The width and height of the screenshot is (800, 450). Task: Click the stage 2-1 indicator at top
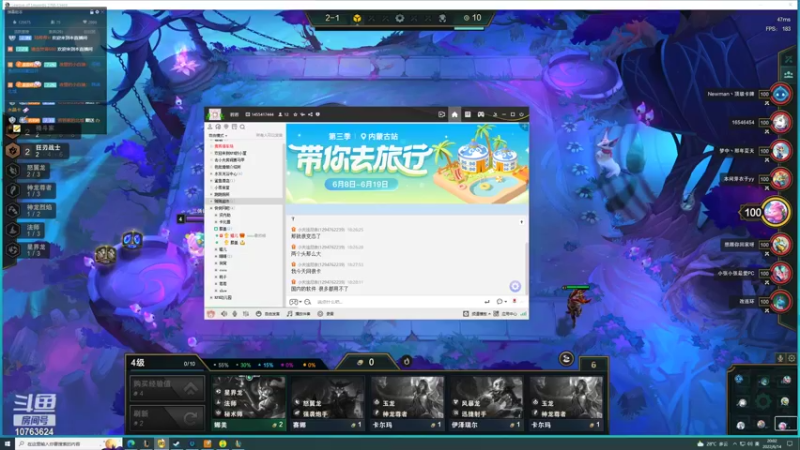point(332,18)
